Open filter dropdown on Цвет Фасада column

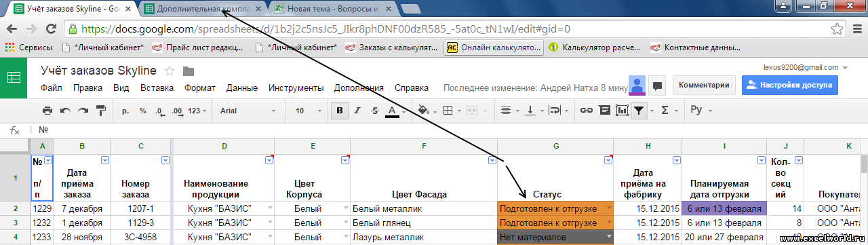pos(492,160)
